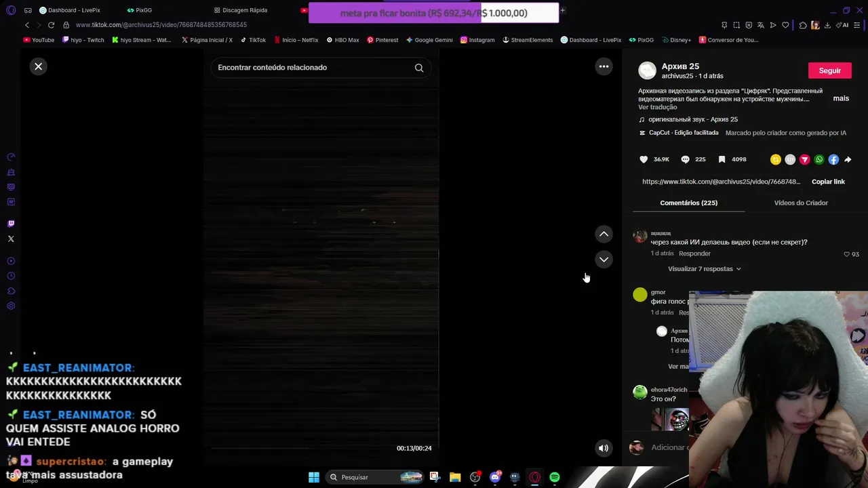The height and width of the screenshot is (488, 868).
Task: Click the magnifier search icon
Action: (419, 68)
